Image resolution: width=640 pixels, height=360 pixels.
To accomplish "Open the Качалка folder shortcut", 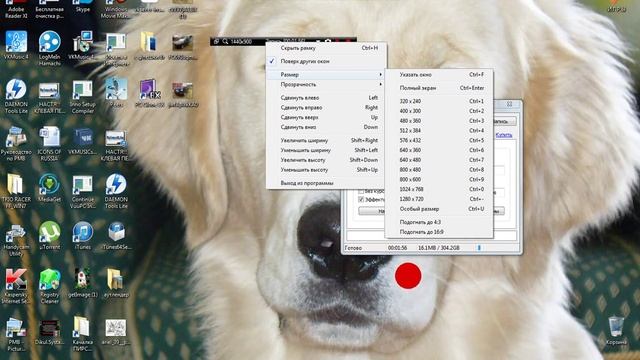I will point(83,335).
